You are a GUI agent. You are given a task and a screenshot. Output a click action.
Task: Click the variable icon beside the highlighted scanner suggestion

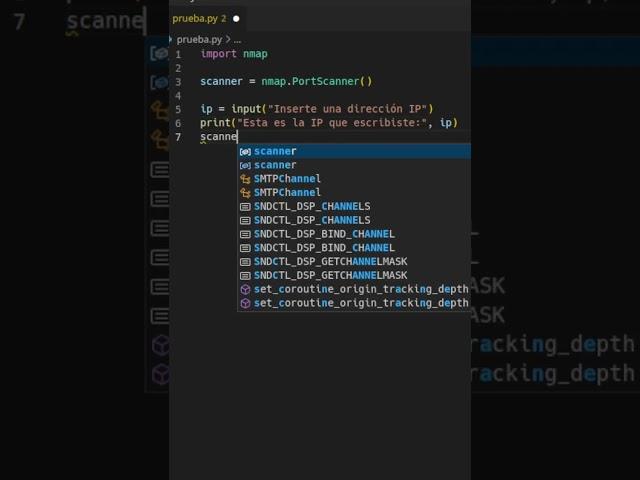pyautogui.click(x=245, y=151)
